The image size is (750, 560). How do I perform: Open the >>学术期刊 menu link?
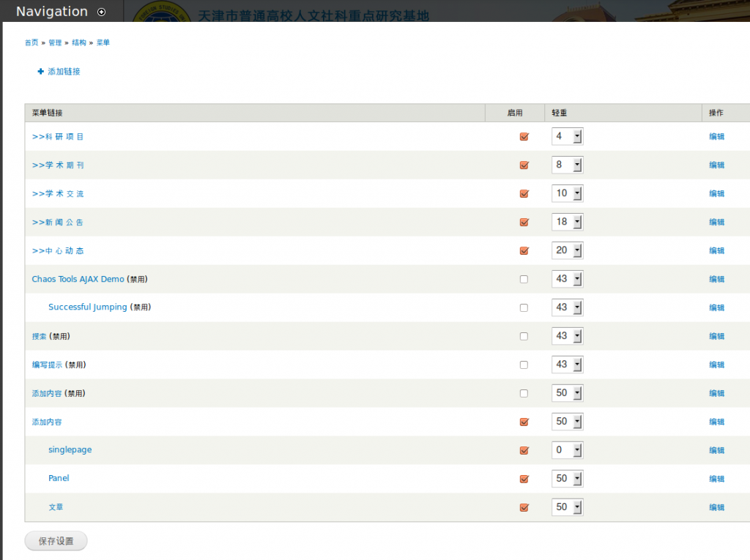(58, 165)
